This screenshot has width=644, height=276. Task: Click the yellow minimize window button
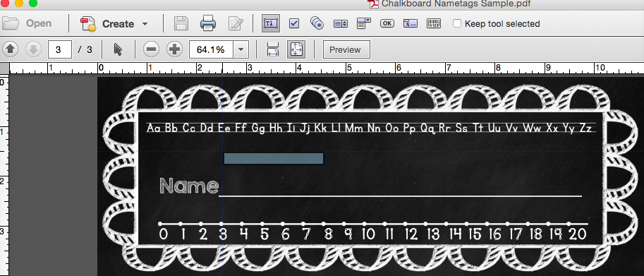(x=19, y=4)
